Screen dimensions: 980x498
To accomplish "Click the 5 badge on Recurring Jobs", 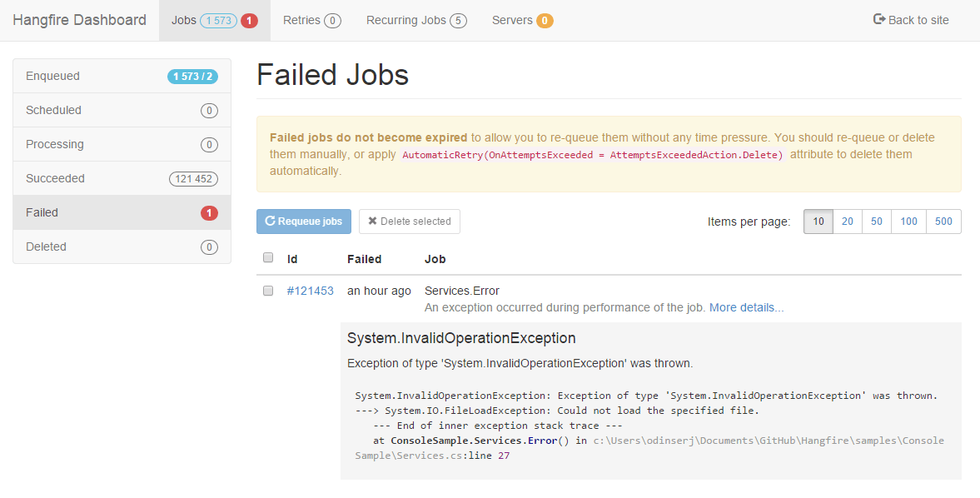I will coord(458,21).
